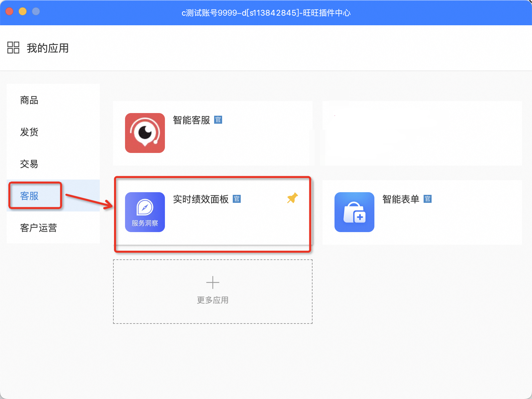Screen dimensions: 532x399
Task: Click the 我的应用 heading
Action: tap(48, 48)
